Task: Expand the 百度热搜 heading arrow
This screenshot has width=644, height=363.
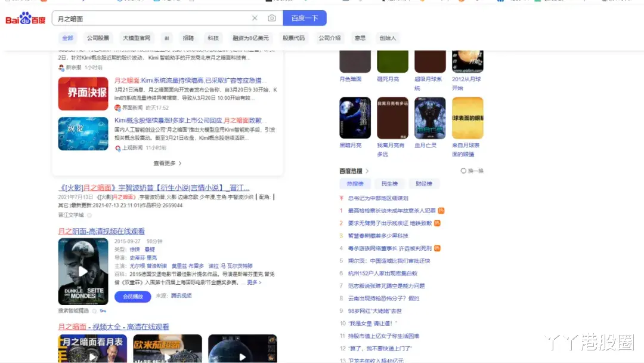Action: (367, 171)
